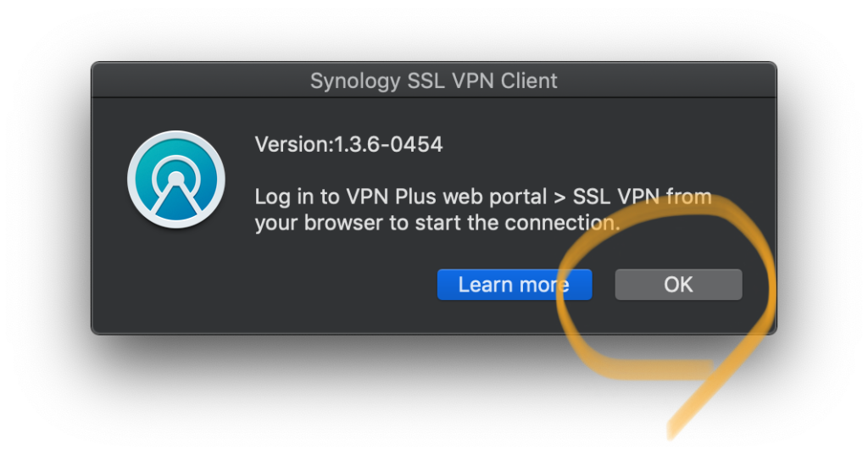
Task: Click the Synology VPN client icon
Action: [175, 182]
